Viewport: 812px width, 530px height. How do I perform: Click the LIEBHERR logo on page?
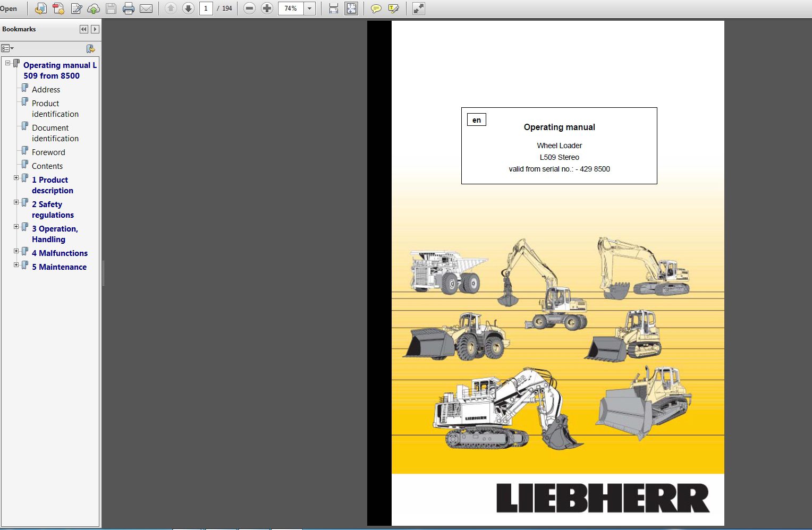tap(603, 498)
